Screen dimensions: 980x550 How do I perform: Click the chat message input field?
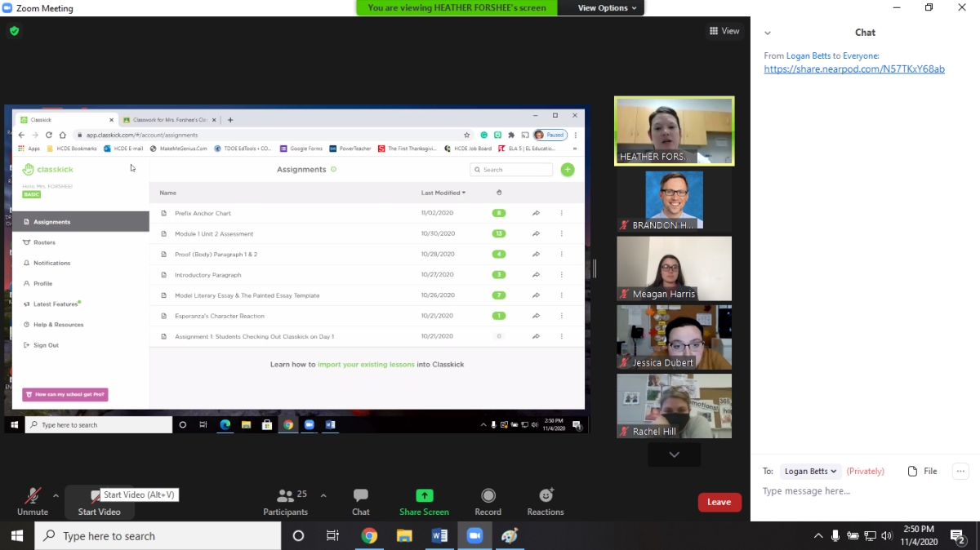tap(865, 491)
